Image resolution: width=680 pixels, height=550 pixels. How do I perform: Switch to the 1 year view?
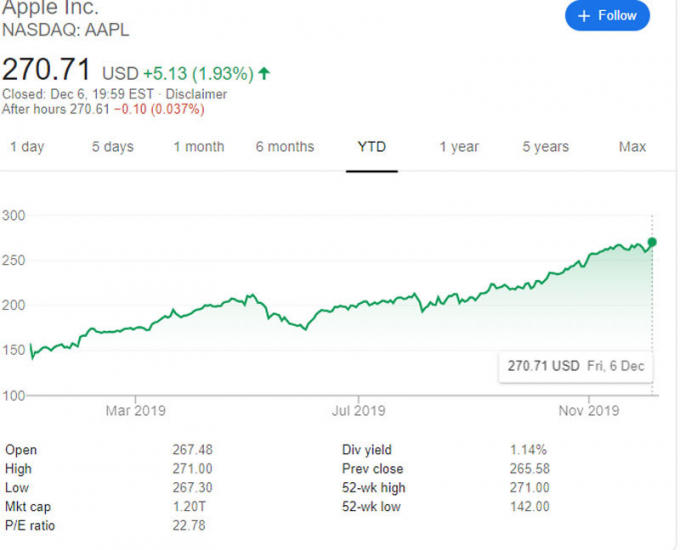(459, 147)
